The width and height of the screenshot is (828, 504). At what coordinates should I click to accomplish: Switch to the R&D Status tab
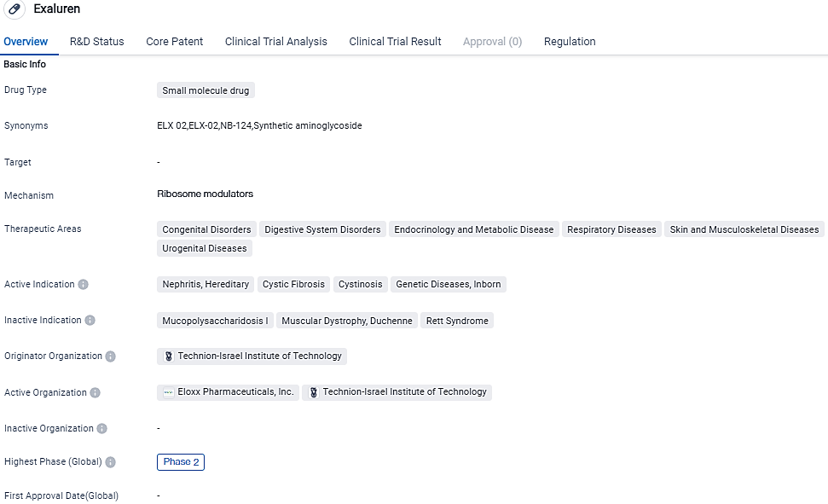(x=96, y=41)
